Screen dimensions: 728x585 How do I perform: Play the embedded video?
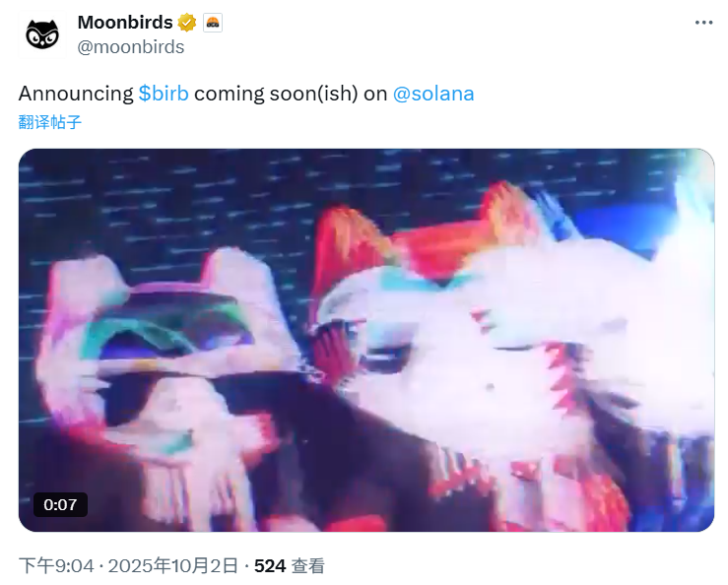click(366, 341)
